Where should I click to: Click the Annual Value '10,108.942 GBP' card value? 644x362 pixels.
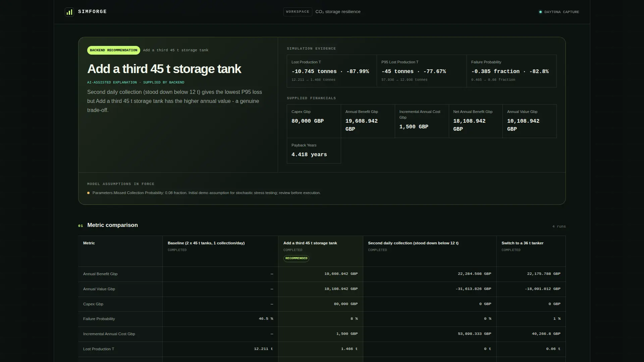[x=523, y=125]
